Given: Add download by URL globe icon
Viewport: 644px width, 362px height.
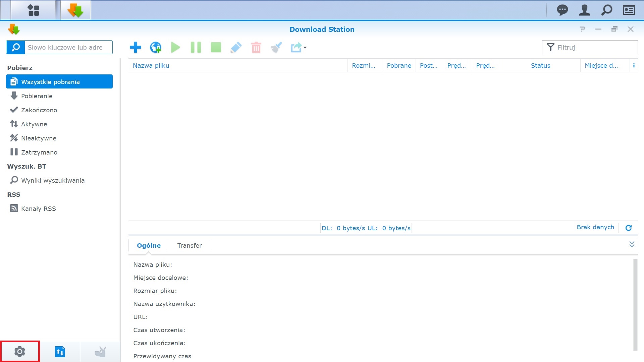Looking at the screenshot, I should (x=156, y=47).
